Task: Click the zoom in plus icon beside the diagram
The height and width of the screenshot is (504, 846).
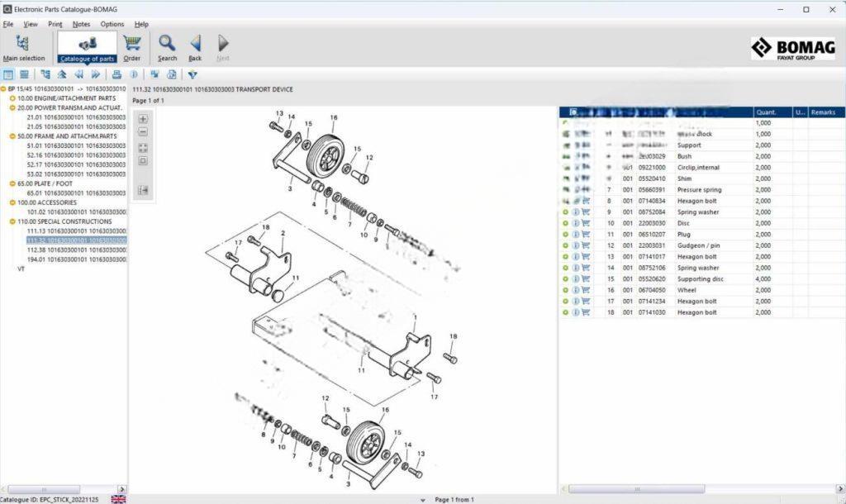Action: (142, 119)
